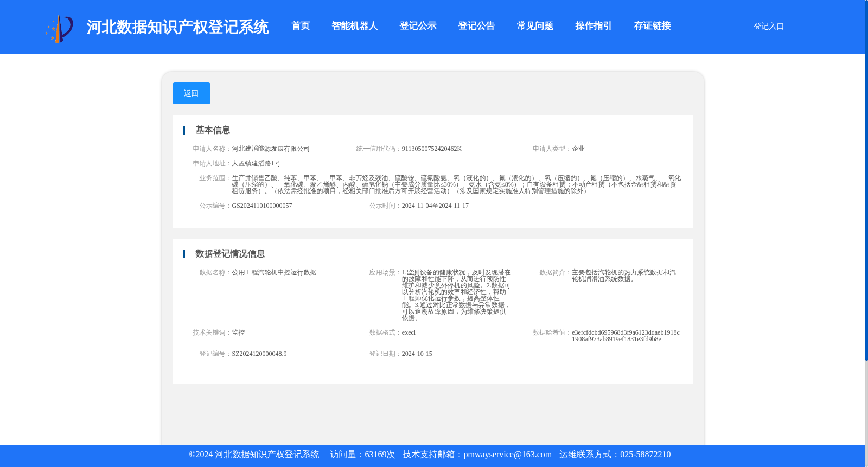Viewport: 868px width, 467px height.
Task: Click the page vertical scrollbar
Action: click(x=866, y=180)
